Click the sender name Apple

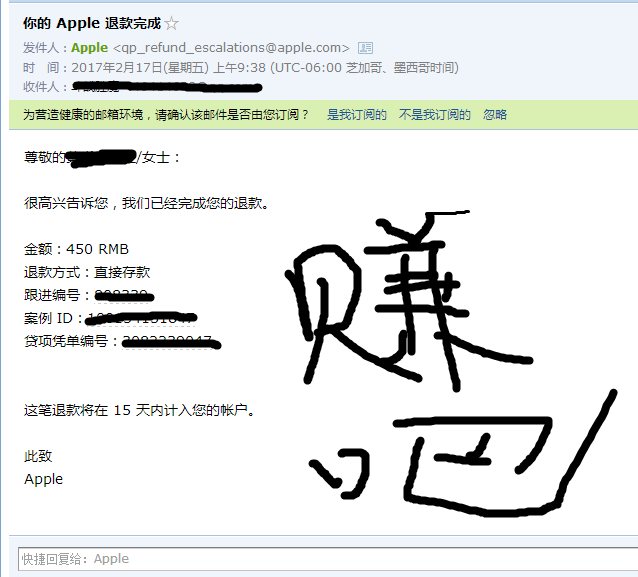click(x=90, y=48)
